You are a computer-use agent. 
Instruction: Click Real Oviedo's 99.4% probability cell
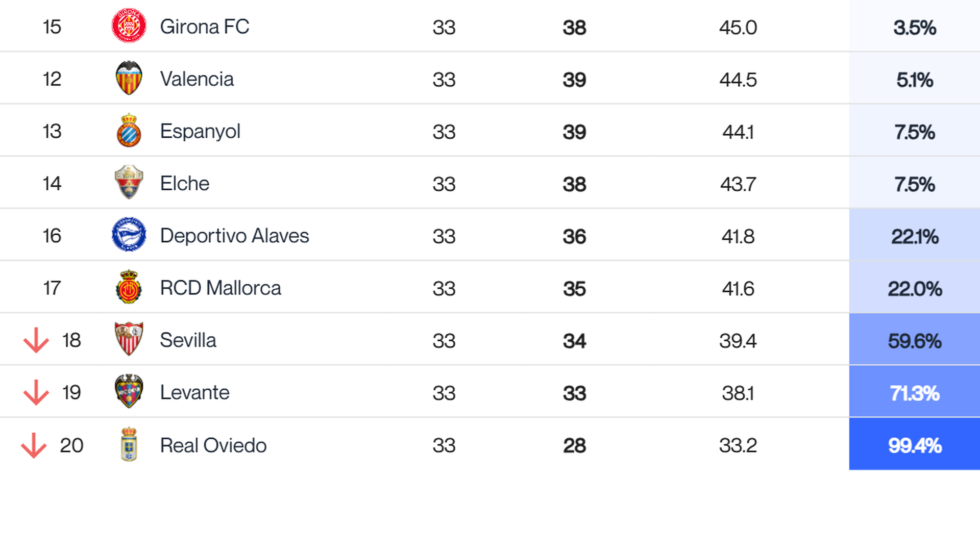point(914,445)
